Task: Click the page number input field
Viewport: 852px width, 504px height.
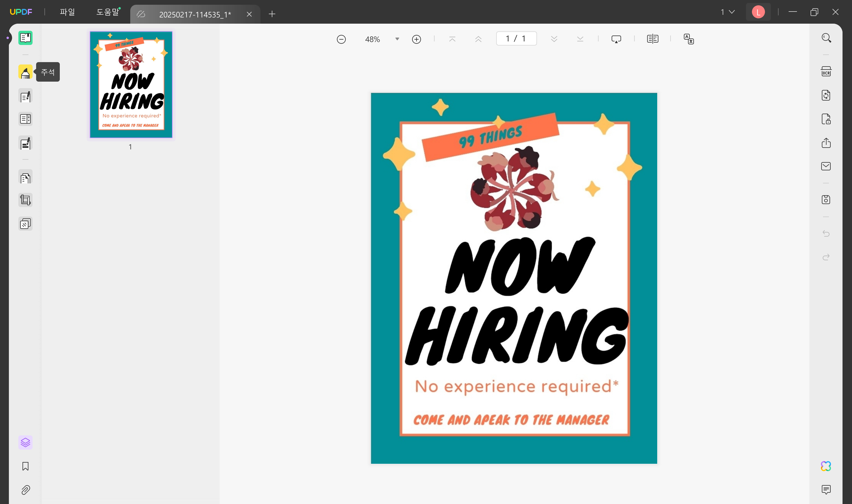Action: click(516, 39)
